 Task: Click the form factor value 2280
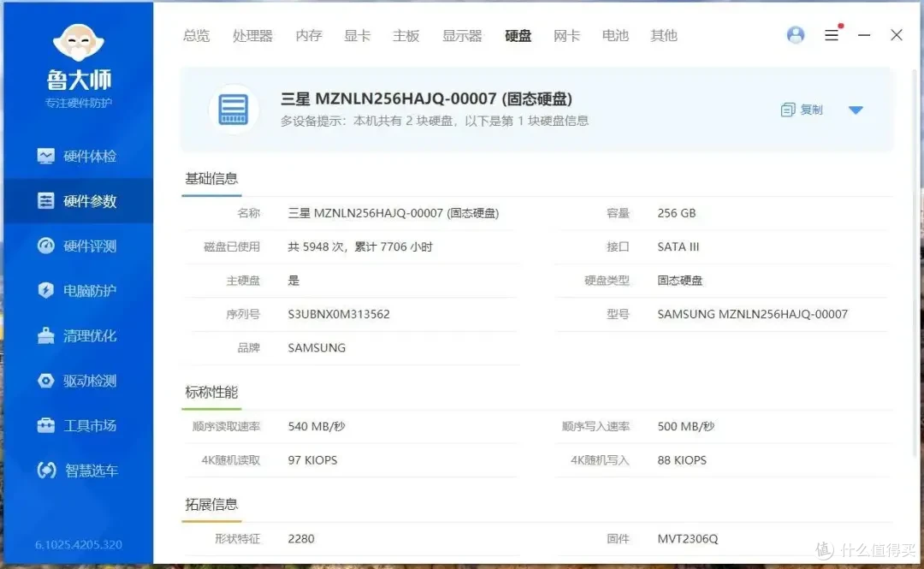tap(301, 538)
